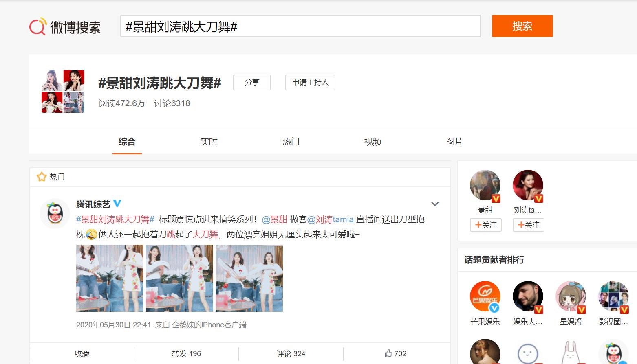Open the 企鹅妹的iPhone客户端 source link

pyautogui.click(x=209, y=325)
